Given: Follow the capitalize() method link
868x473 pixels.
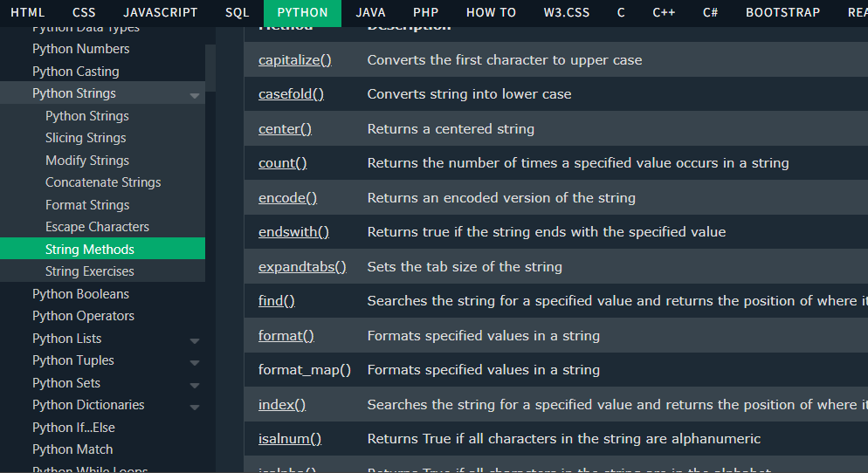Looking at the screenshot, I should coord(295,59).
